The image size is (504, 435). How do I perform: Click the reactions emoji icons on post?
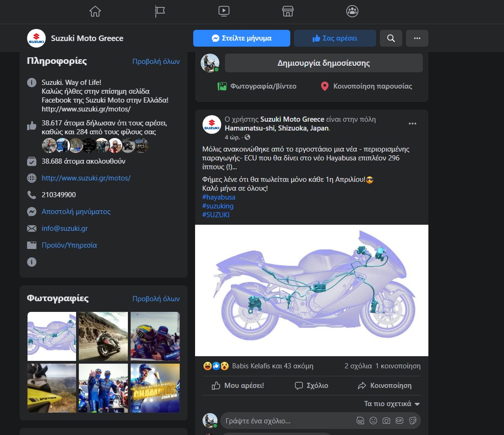[216, 366]
